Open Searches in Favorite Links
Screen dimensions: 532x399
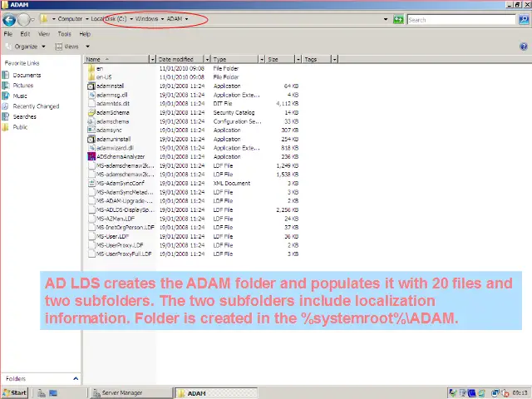pos(24,116)
